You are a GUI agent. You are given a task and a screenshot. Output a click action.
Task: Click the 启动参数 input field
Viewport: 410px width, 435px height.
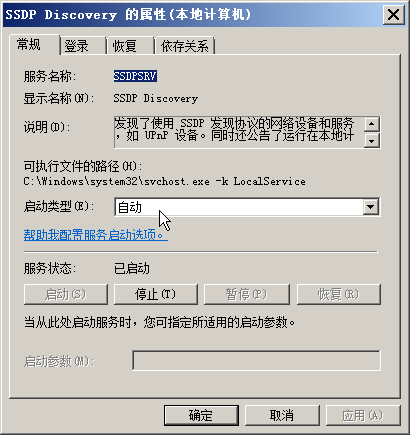point(256,360)
